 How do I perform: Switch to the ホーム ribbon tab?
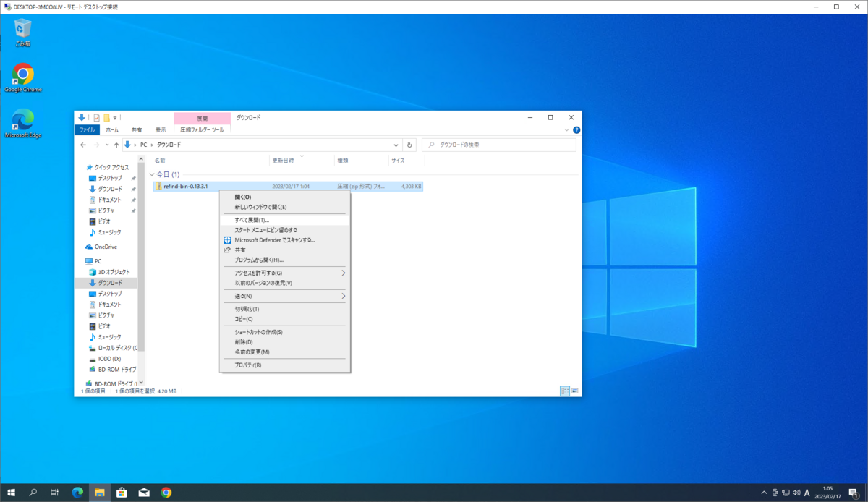pos(112,129)
